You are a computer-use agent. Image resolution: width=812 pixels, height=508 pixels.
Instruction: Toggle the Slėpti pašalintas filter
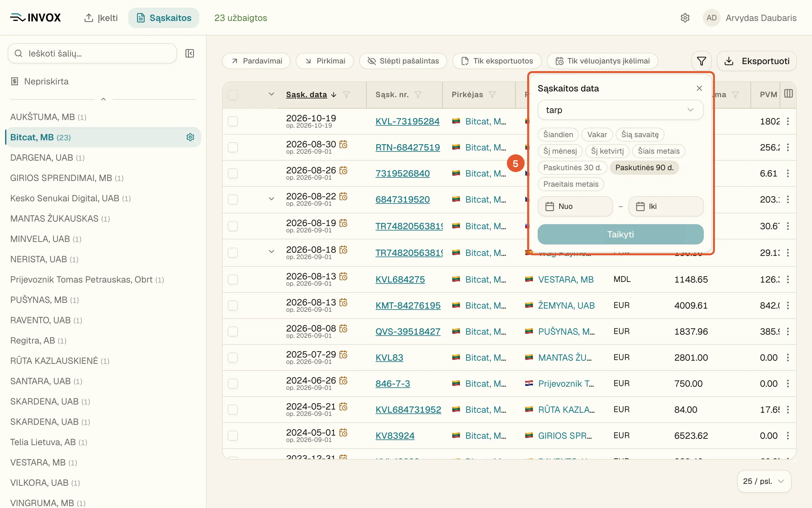403,61
